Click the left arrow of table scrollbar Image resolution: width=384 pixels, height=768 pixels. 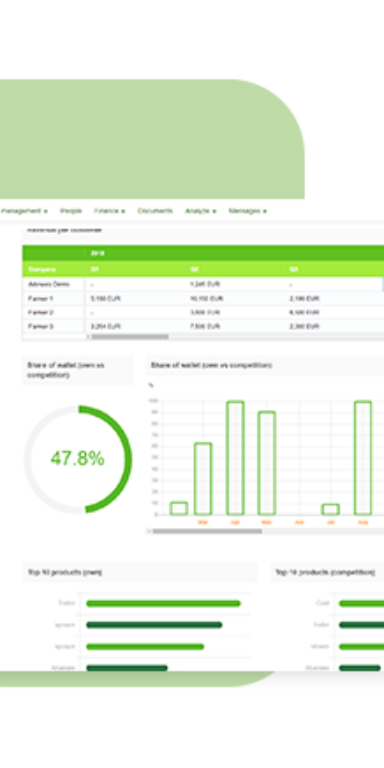click(89, 336)
